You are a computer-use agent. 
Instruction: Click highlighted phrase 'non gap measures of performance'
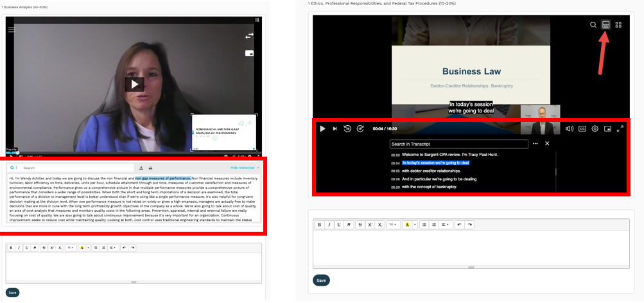coord(163,178)
